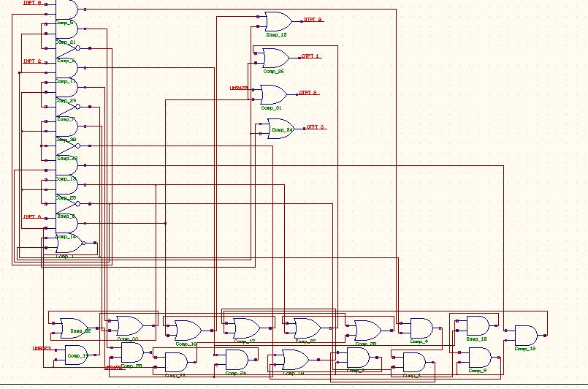Click the Comp_8 component label

click(66, 216)
